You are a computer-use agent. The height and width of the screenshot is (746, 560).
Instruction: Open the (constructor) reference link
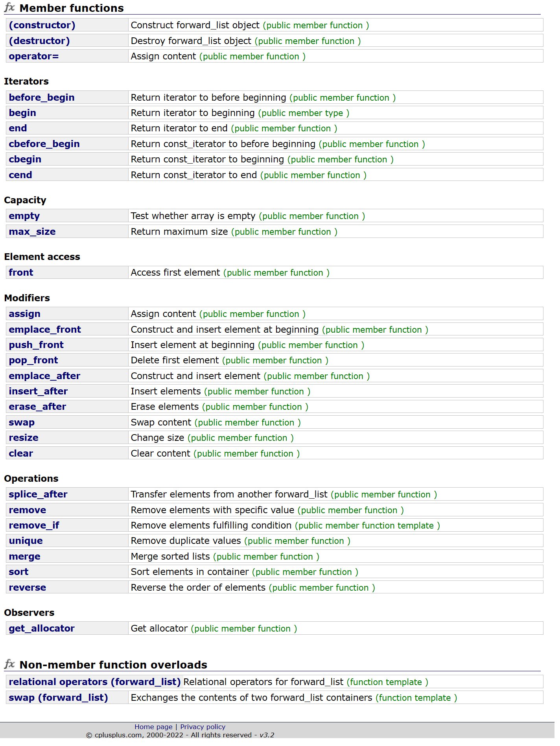(x=42, y=25)
